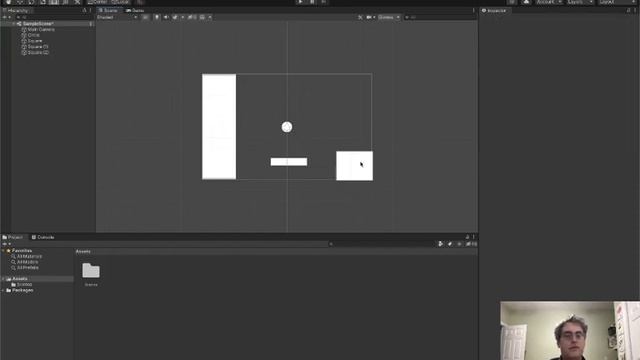Open the Layers dropdown
The height and width of the screenshot is (360, 640).
[580, 2]
